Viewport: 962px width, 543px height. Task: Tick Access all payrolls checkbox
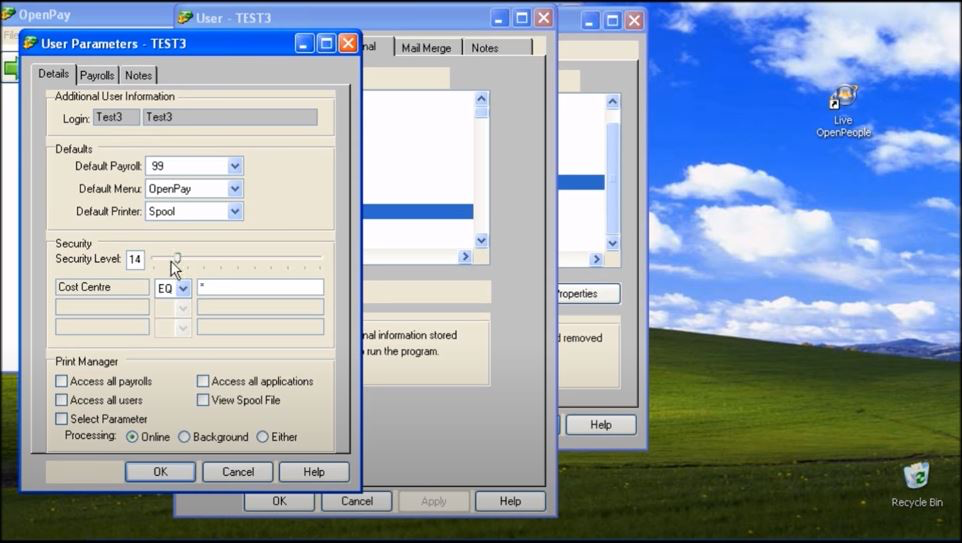(61, 381)
